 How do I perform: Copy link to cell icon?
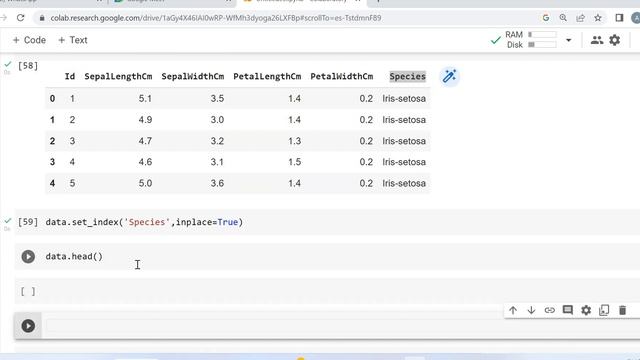click(x=549, y=310)
